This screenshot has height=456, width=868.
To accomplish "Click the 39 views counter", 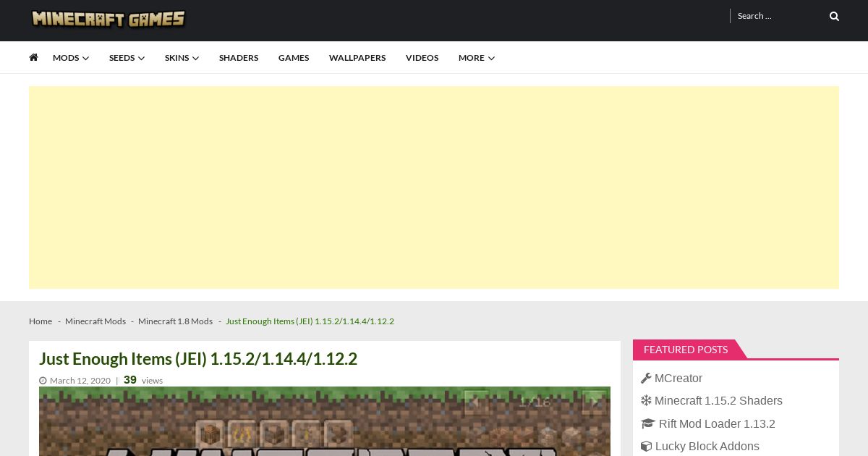I will click(143, 380).
